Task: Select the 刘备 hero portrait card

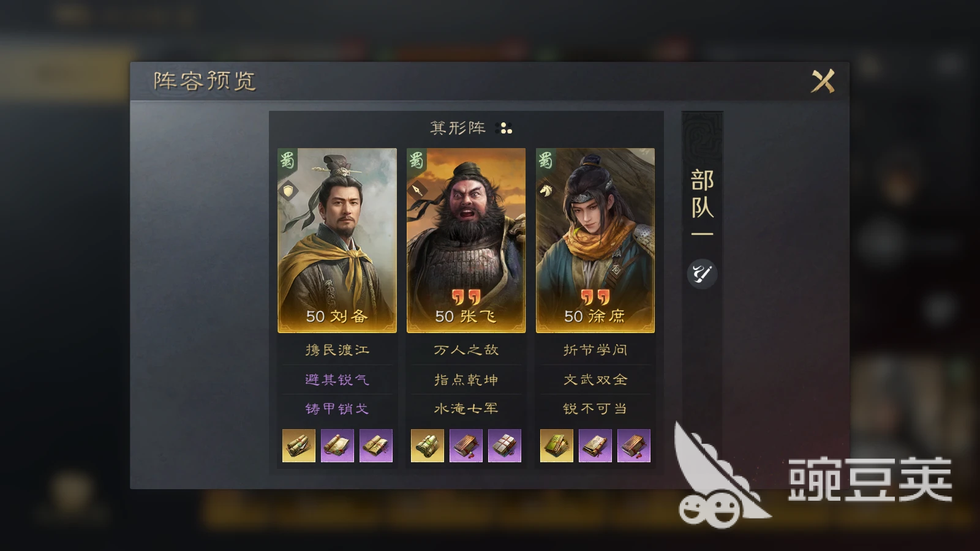Action: coord(337,241)
